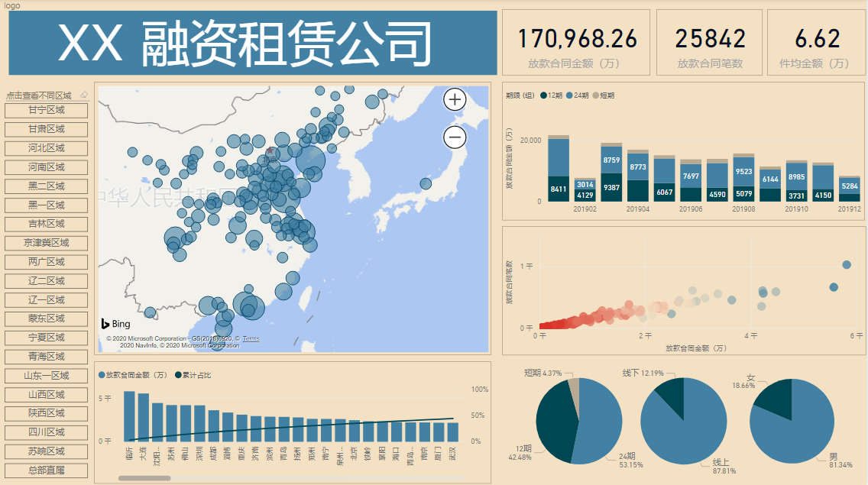The image size is (868, 485).
Task: Click the 8411 segment in stacked bar chart
Action: pyautogui.click(x=559, y=189)
